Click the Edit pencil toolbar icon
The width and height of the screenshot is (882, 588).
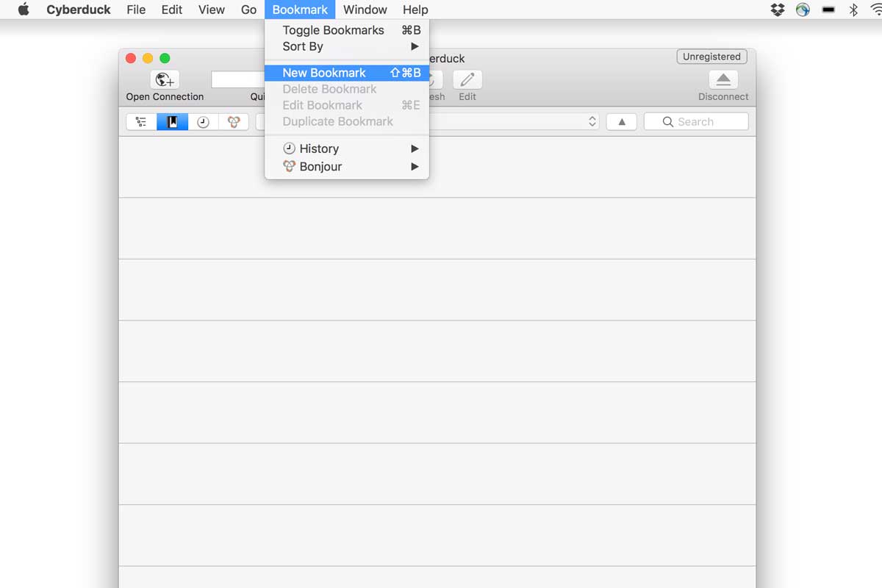tap(467, 79)
